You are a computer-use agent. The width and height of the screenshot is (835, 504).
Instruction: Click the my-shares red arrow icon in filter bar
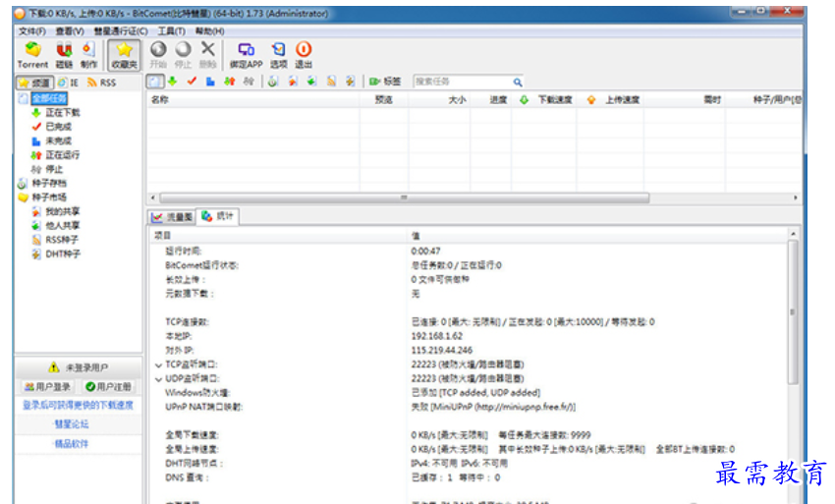[x=293, y=82]
